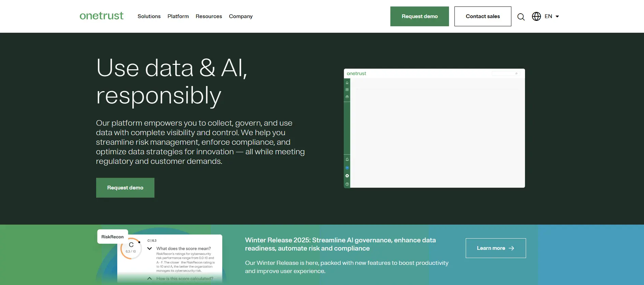The height and width of the screenshot is (285, 644).
Task: Open the Solutions menu
Action: [149, 16]
